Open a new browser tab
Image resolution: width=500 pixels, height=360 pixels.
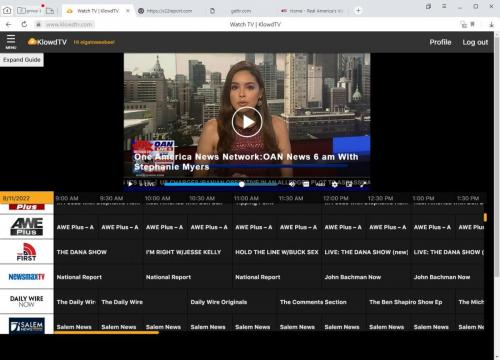[358, 11]
